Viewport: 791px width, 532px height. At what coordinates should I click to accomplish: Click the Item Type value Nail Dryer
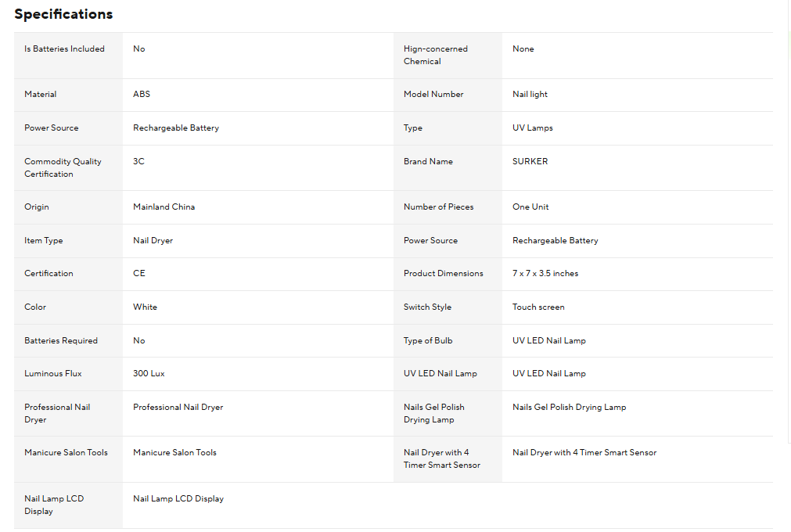click(x=153, y=240)
